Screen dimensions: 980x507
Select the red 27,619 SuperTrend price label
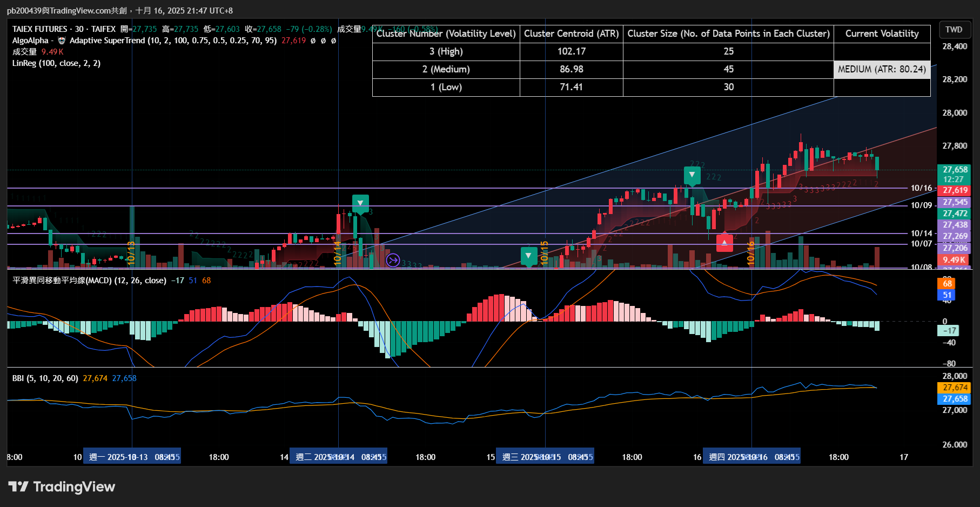point(955,190)
